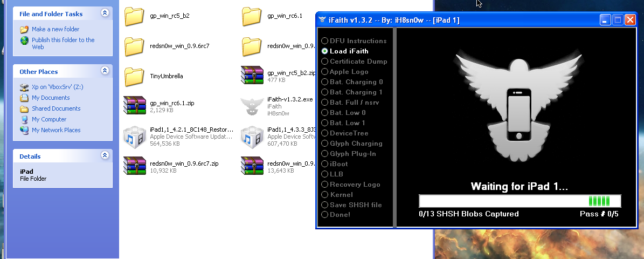Click the My Documents icon

(x=24, y=98)
